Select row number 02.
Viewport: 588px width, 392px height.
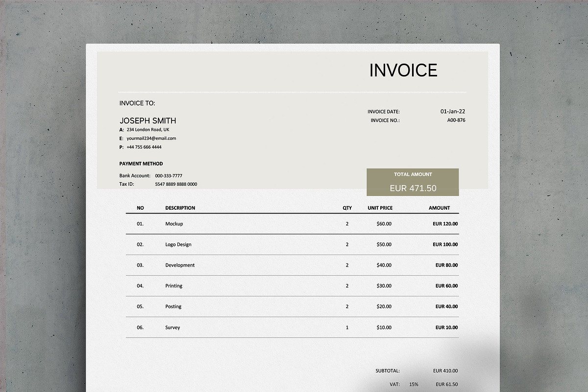pos(140,245)
